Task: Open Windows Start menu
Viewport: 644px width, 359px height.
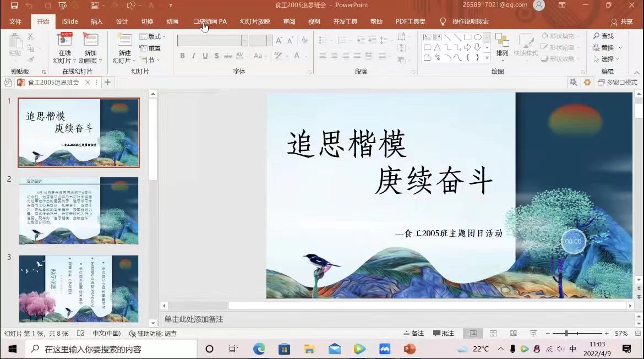Action: click(x=12, y=349)
